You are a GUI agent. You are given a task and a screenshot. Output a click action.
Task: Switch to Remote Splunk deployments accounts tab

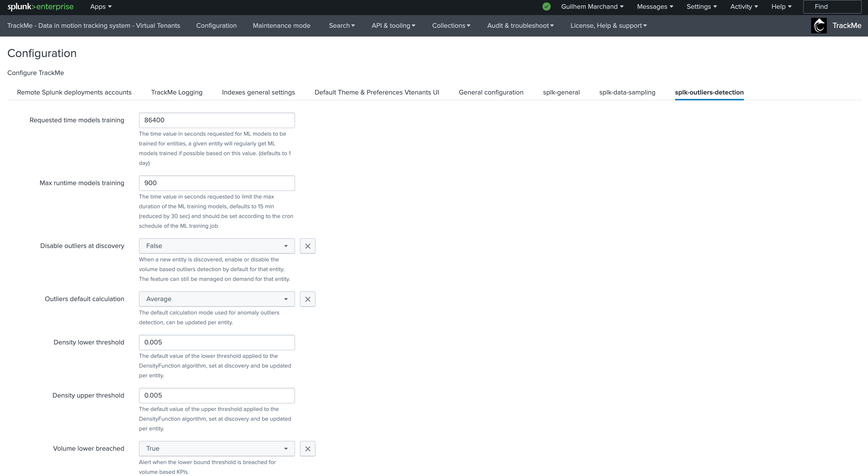(74, 93)
